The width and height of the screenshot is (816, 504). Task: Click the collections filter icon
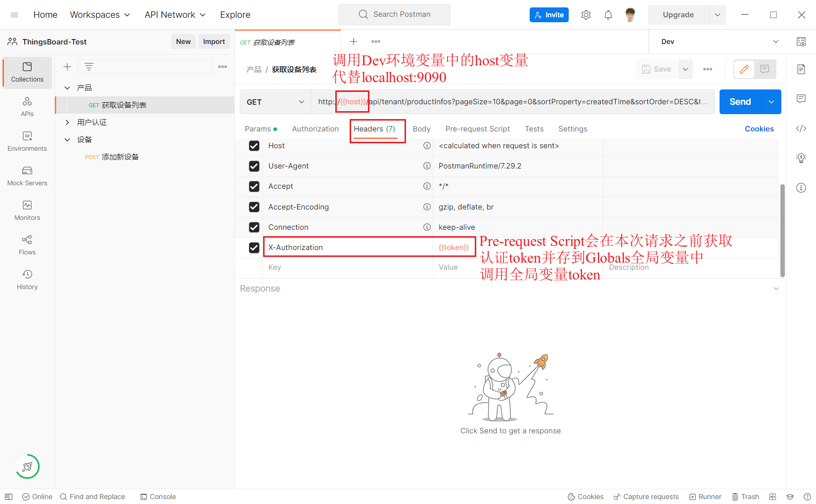tap(89, 67)
